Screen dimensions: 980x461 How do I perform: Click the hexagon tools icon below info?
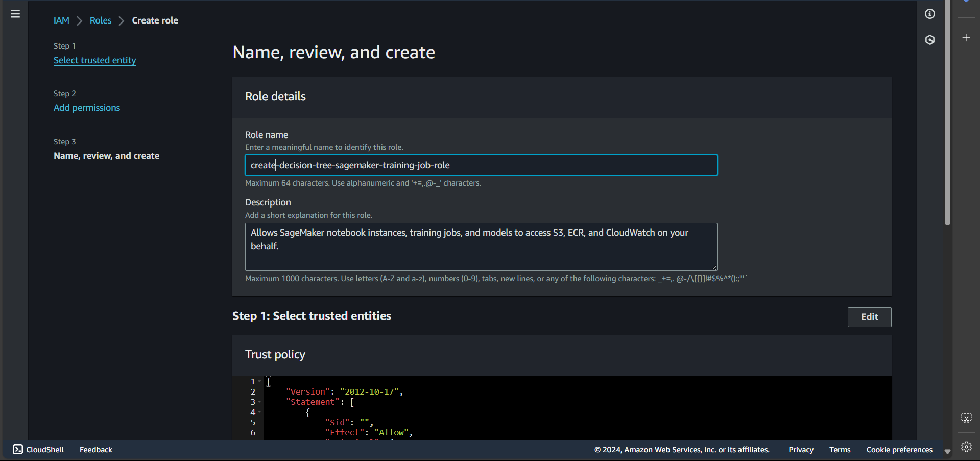tap(929, 40)
